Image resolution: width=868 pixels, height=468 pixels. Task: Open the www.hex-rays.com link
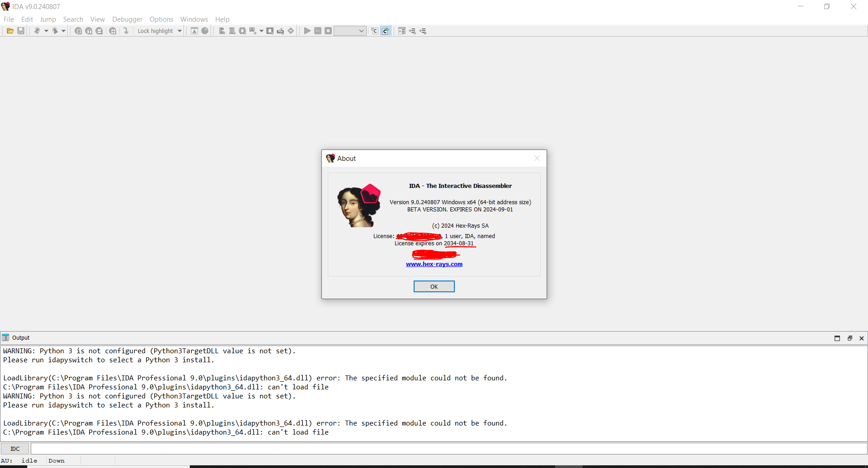(x=434, y=264)
